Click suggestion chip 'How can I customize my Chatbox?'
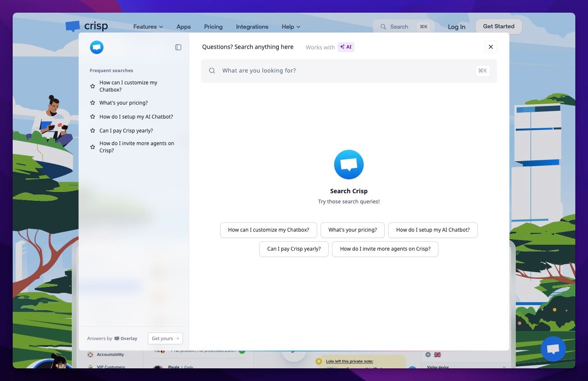588x381 pixels. tap(269, 230)
